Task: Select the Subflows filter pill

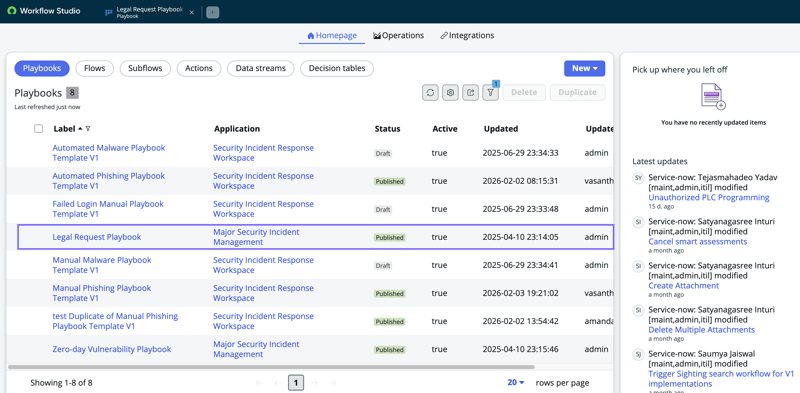Action: pos(145,68)
